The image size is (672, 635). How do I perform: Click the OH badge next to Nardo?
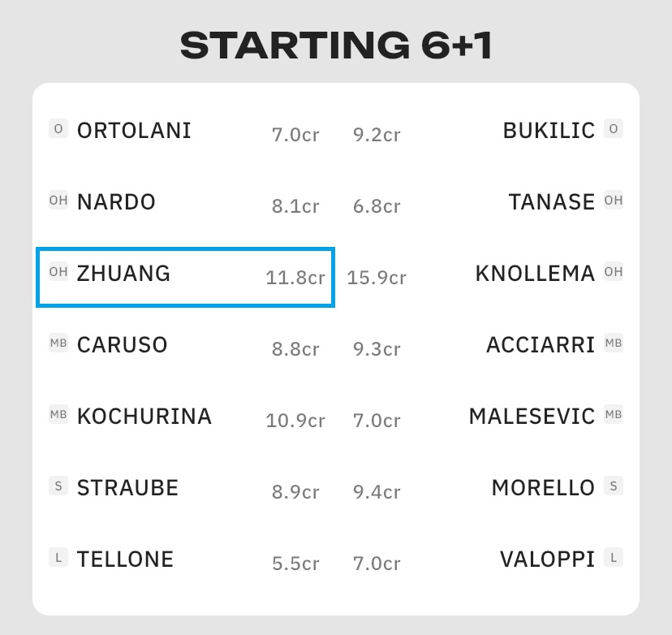[58, 200]
